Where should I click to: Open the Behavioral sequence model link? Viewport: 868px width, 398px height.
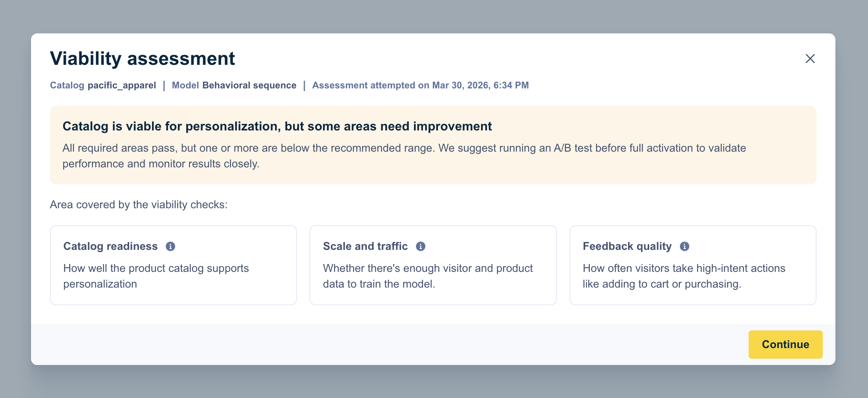[249, 85]
